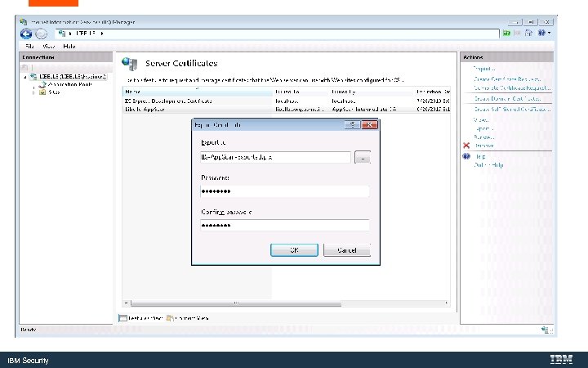
Task: Click the Import... action link
Action: point(483,69)
